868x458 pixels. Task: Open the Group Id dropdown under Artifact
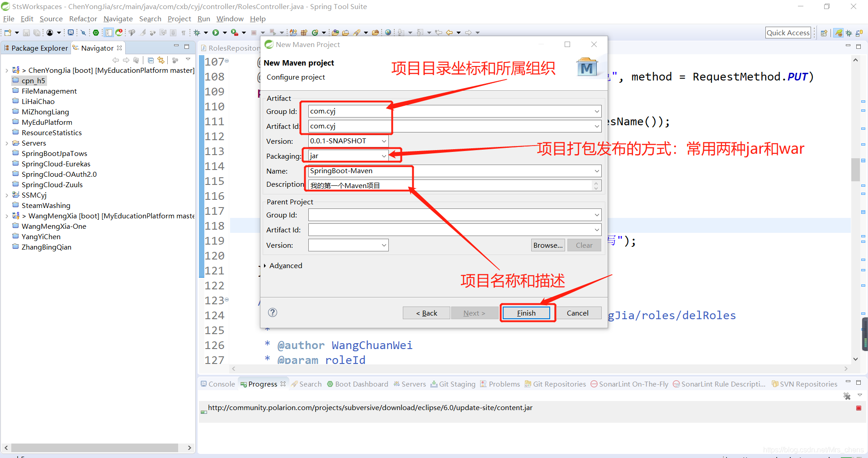[597, 111]
